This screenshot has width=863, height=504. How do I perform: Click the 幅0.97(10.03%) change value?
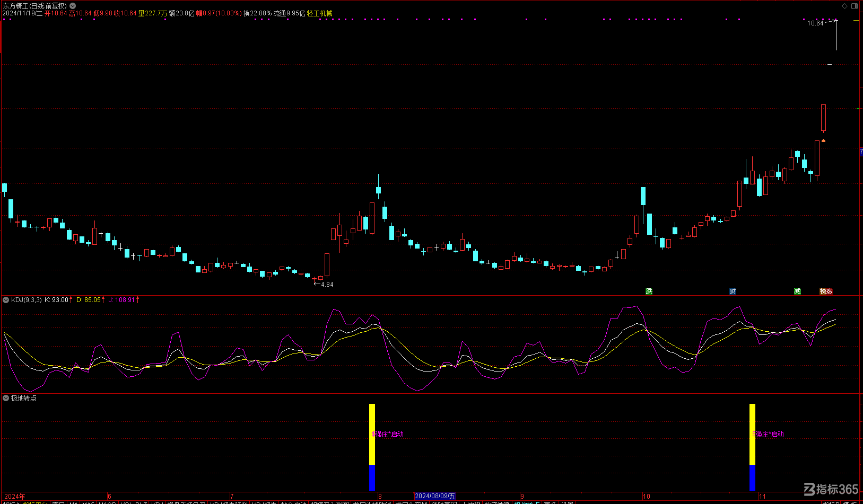[x=219, y=13]
